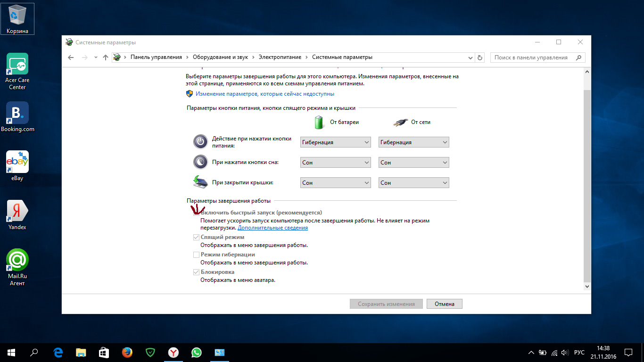Viewport: 644px width, 362px height.
Task: Launch Firefox from the taskbar
Action: click(127, 352)
